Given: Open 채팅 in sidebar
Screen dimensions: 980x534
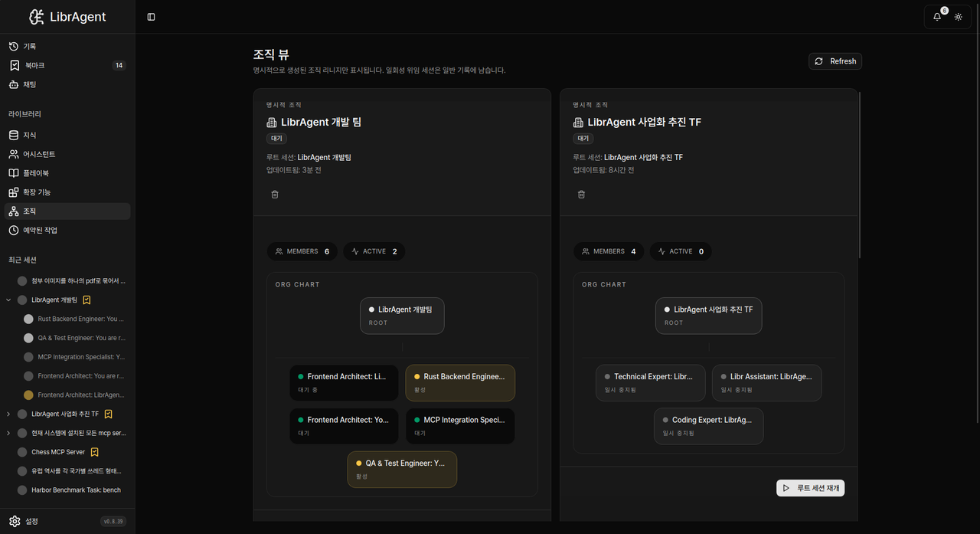Looking at the screenshot, I should click(67, 84).
